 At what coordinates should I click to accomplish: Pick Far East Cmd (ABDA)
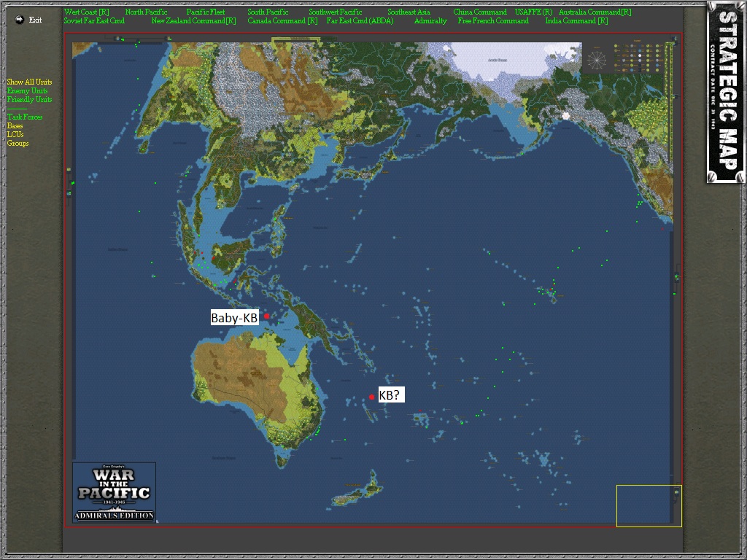tap(360, 21)
